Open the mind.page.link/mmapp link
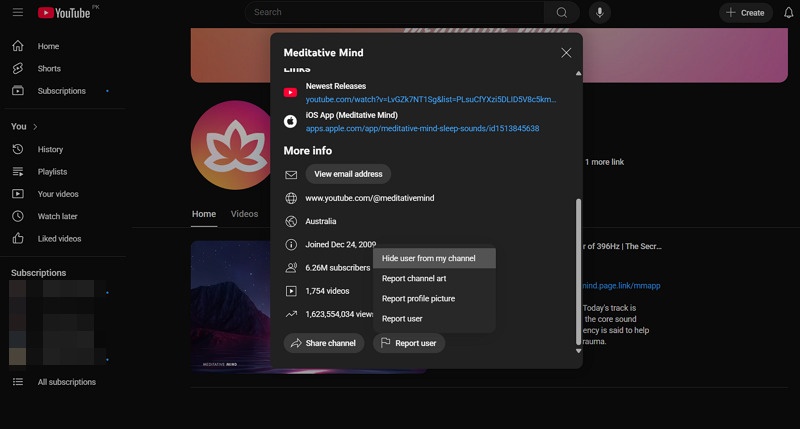The width and height of the screenshot is (800, 429). (621, 286)
